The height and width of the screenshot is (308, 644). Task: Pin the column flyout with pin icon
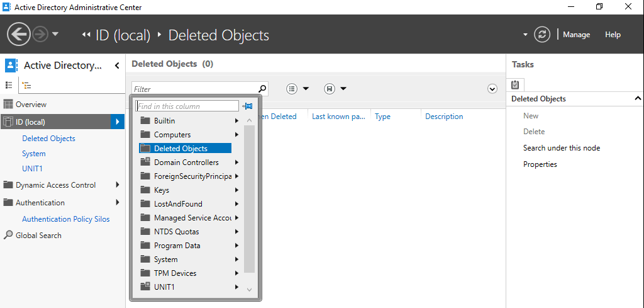[248, 106]
